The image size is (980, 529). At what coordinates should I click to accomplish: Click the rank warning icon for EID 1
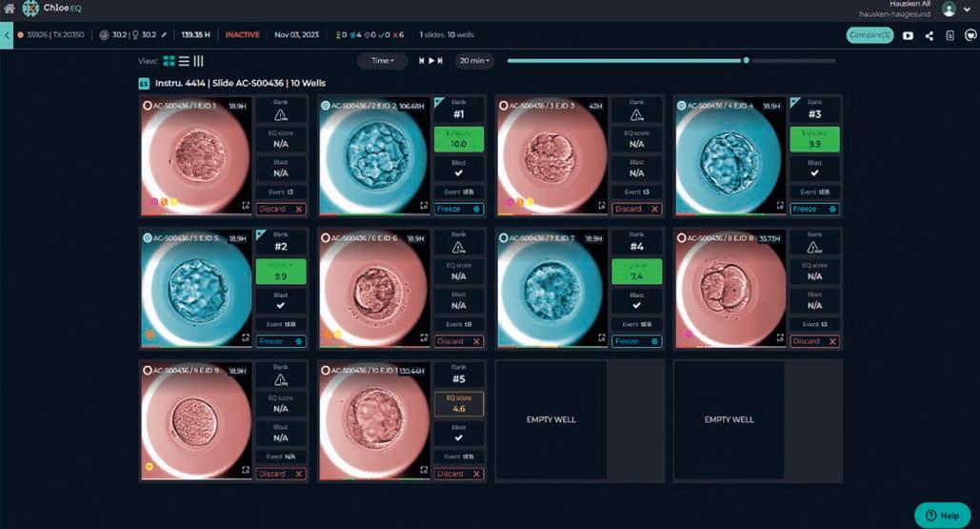pyautogui.click(x=281, y=115)
